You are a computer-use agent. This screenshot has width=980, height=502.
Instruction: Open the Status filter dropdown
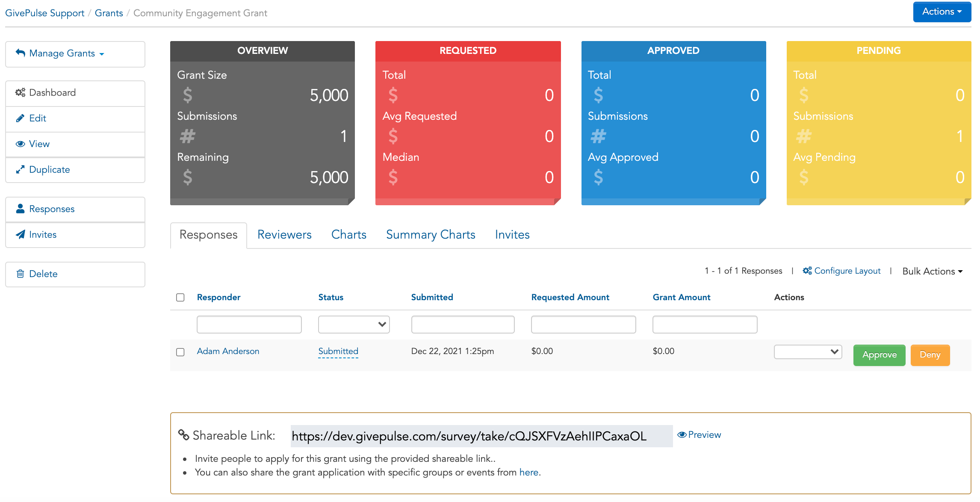pyautogui.click(x=354, y=325)
